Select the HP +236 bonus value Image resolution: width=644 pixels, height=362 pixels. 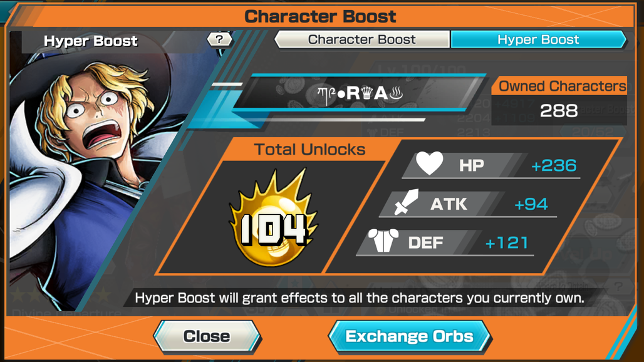(x=554, y=165)
